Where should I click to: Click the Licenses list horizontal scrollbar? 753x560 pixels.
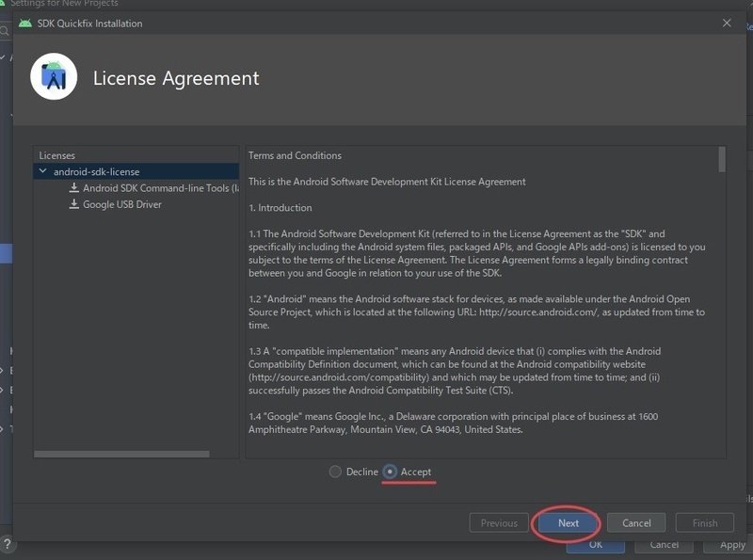click(x=121, y=454)
